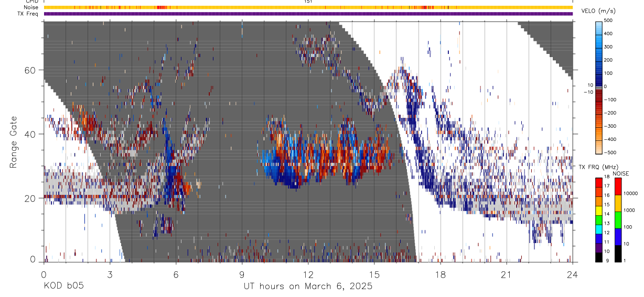This screenshot has width=644, height=297.
Task: Click the x-axis tick label '24'
Action: (x=572, y=275)
